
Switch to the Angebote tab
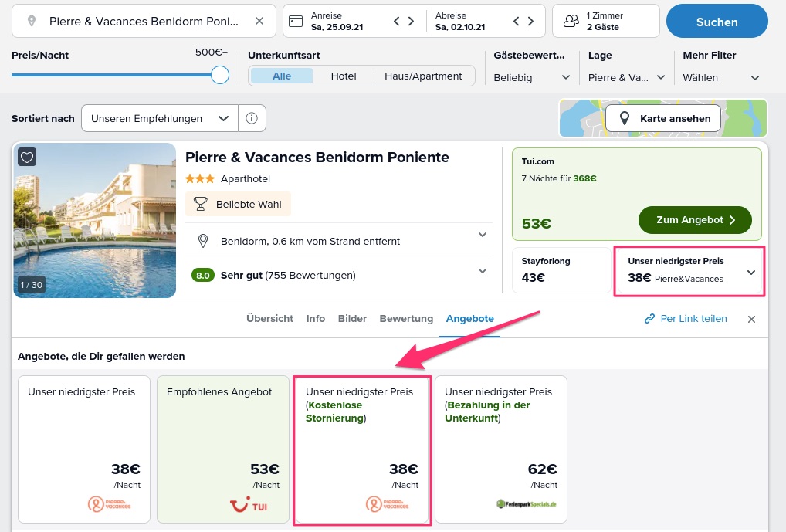[469, 318]
